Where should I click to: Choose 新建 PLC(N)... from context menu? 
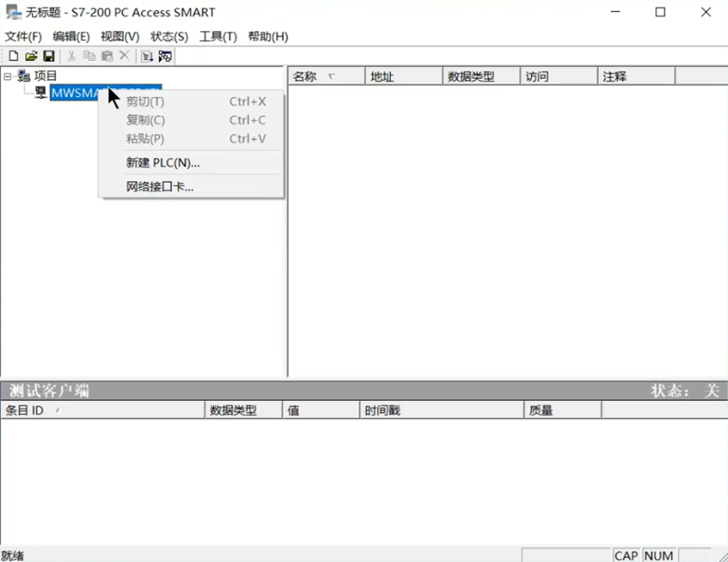pos(162,163)
